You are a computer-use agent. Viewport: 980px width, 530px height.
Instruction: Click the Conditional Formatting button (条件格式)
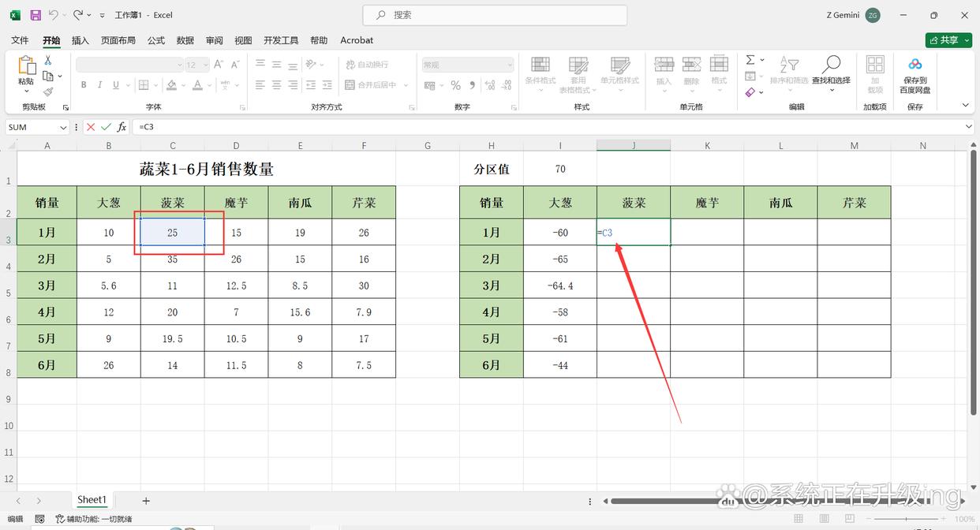point(540,74)
